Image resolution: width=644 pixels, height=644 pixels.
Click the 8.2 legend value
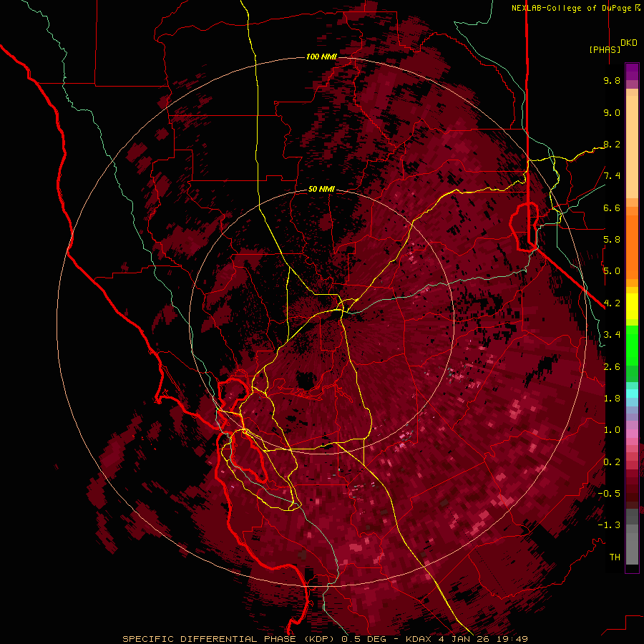pos(612,144)
